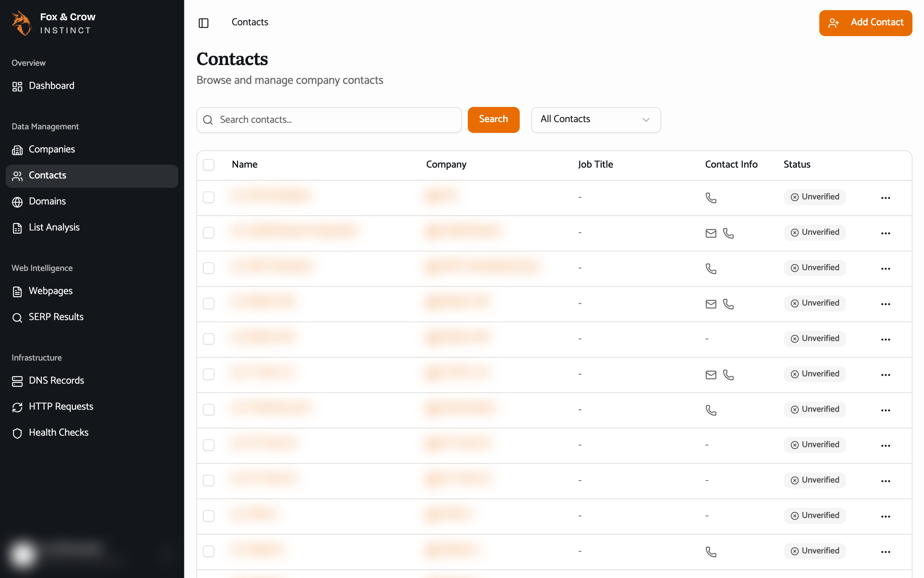Open the three-dot menu for the seventh row
Screen dimensions: 924x578
click(885, 410)
